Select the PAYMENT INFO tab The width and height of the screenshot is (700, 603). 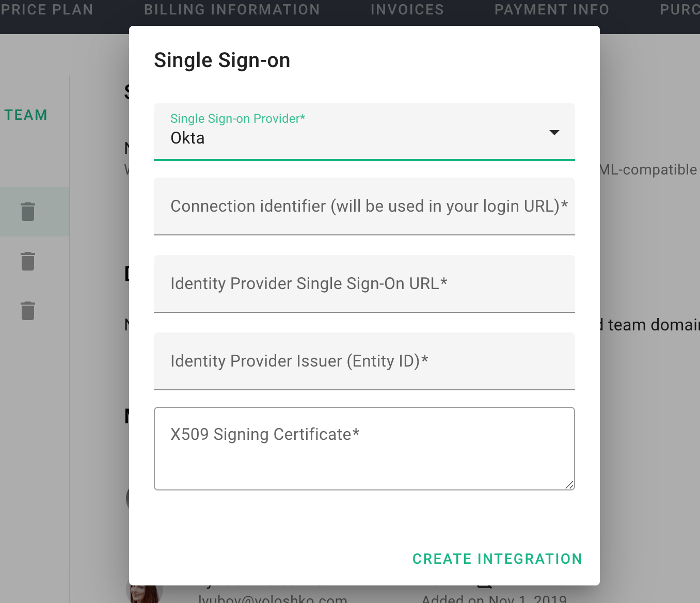(x=552, y=10)
